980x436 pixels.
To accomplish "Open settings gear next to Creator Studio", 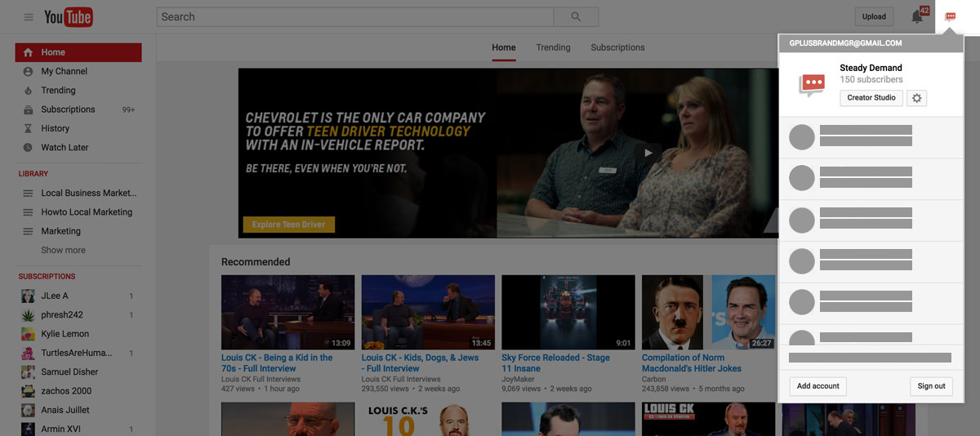I will pos(916,98).
